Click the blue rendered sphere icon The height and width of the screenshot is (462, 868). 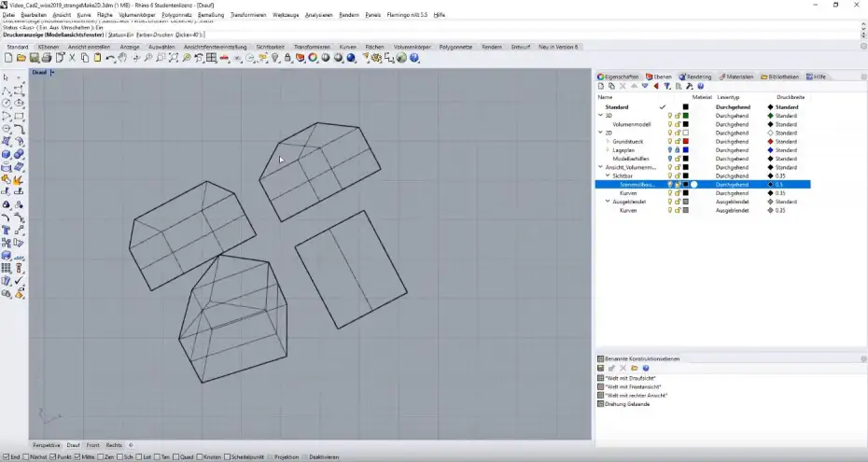click(351, 58)
